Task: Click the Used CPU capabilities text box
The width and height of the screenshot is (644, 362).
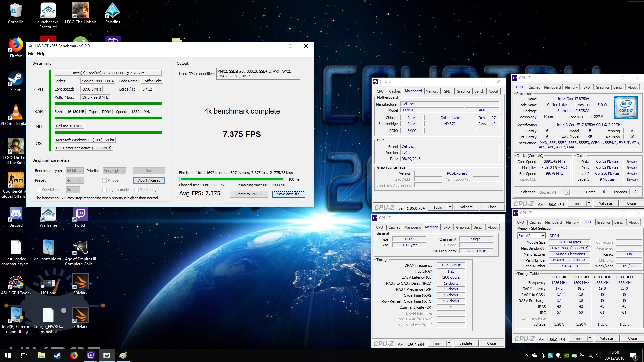Action: tap(258, 74)
